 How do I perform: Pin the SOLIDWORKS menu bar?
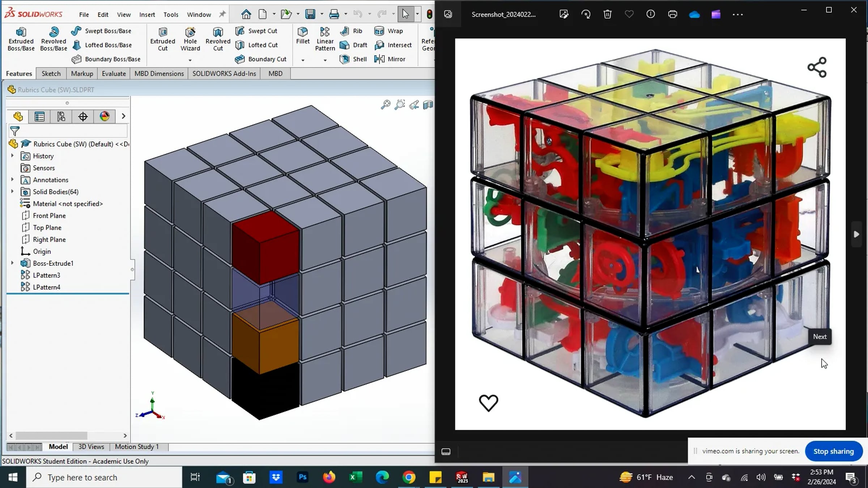pyautogui.click(x=222, y=14)
